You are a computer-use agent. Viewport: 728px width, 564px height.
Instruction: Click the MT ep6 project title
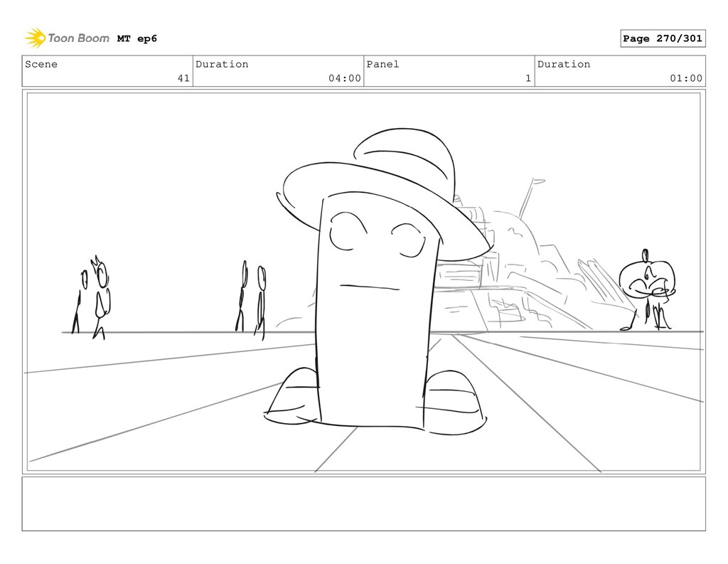click(x=137, y=38)
